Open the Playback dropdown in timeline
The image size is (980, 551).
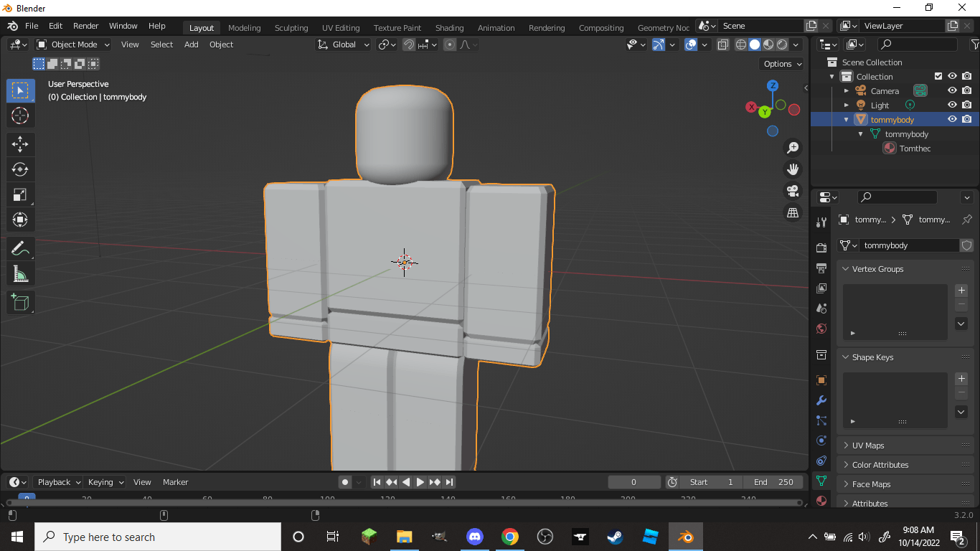click(58, 482)
